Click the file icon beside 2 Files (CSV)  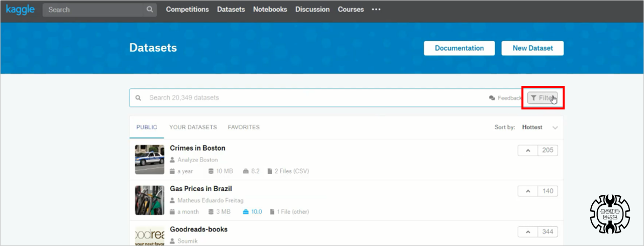(x=270, y=171)
